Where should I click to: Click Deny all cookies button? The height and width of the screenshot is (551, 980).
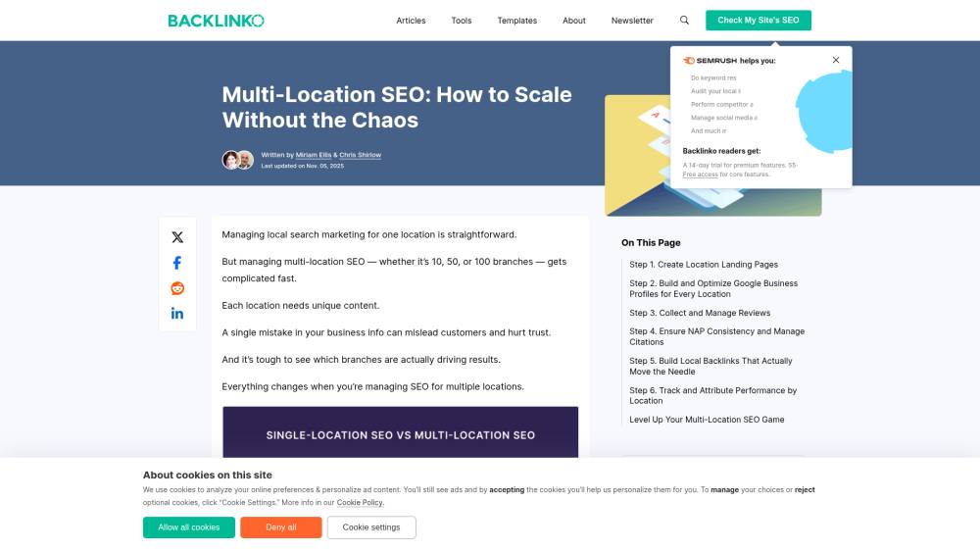(280, 527)
